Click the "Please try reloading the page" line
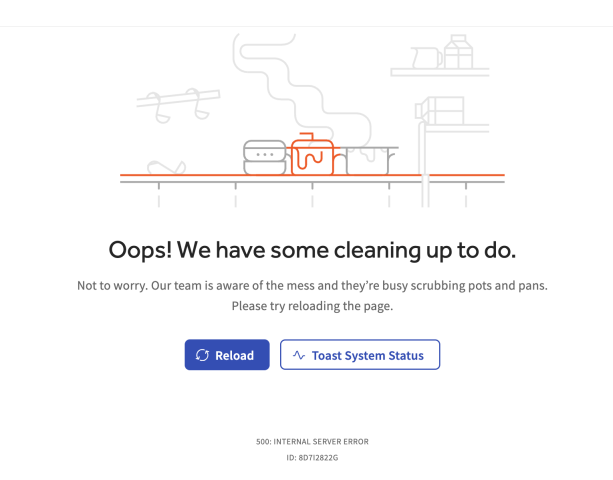The height and width of the screenshot is (480, 613). 312,306
